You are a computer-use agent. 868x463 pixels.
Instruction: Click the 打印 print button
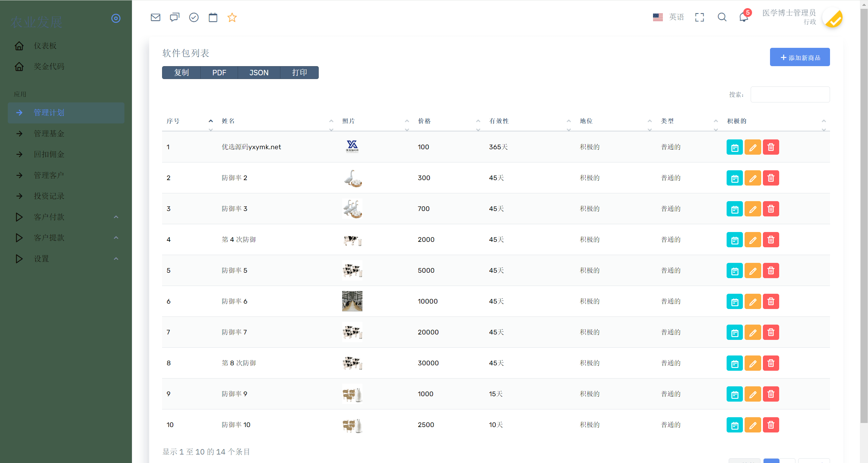pos(299,73)
